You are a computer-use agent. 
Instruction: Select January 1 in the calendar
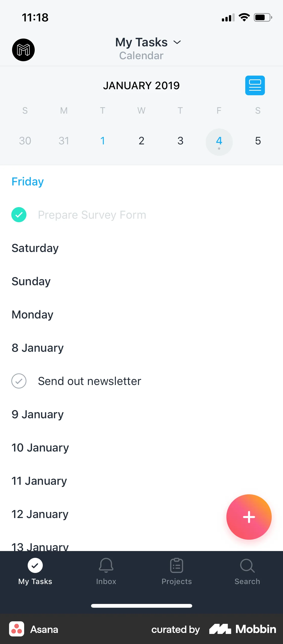tap(103, 141)
